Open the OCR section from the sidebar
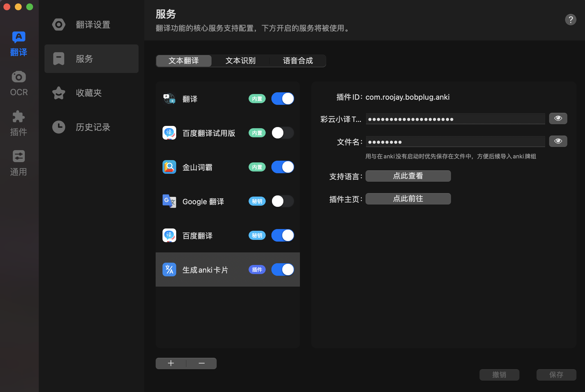Image resolution: width=585 pixels, height=392 pixels. pyautogui.click(x=18, y=83)
